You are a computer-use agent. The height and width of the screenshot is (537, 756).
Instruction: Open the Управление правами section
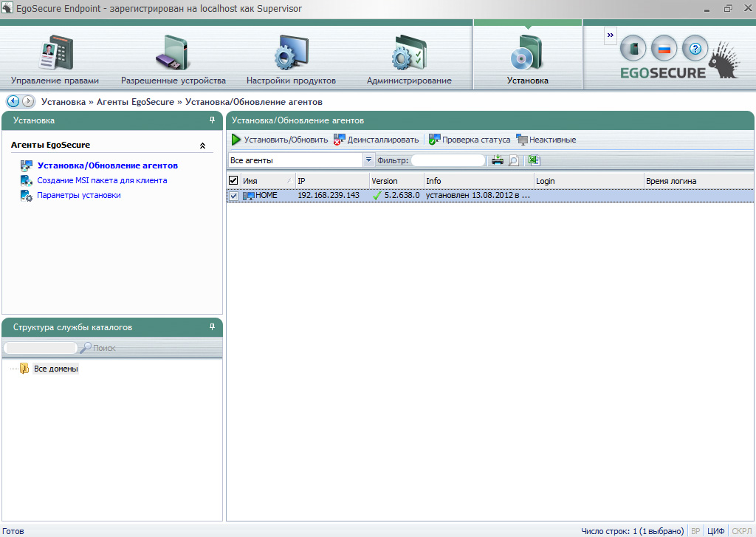click(x=55, y=59)
